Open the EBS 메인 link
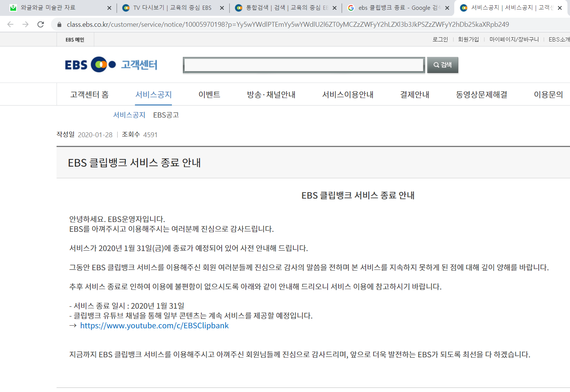Screen dimensions: 570x392 75,40
